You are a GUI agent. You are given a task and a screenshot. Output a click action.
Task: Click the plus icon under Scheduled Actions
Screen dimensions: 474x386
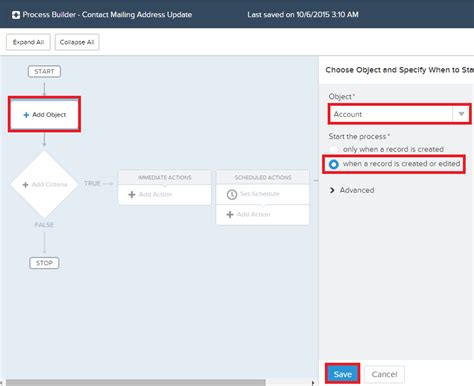230,214
